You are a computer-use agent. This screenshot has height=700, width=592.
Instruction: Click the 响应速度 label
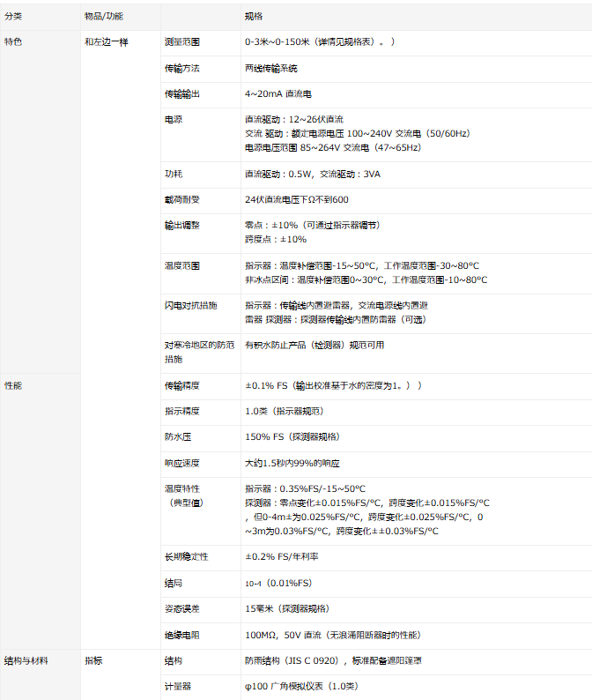(x=182, y=463)
